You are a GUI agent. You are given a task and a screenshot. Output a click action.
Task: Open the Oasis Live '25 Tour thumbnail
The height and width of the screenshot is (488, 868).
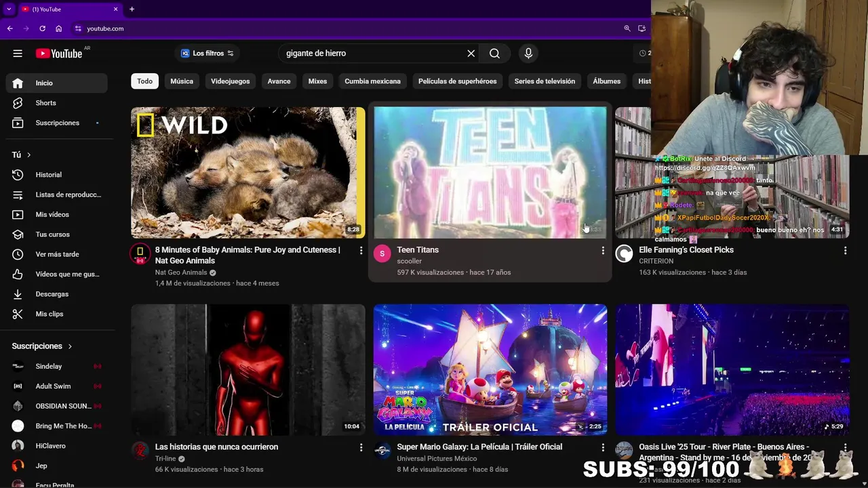tap(732, 369)
